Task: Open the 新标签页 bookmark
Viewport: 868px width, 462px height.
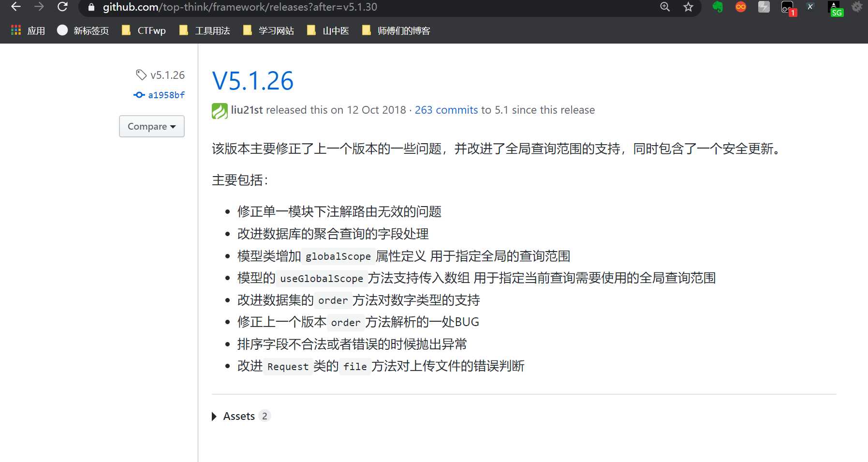Action: (83, 30)
